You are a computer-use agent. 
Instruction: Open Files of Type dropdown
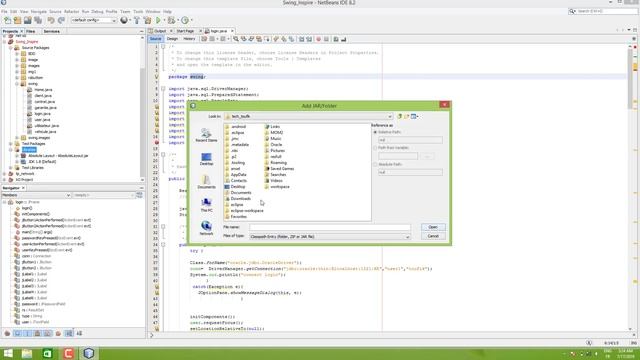coord(330,237)
